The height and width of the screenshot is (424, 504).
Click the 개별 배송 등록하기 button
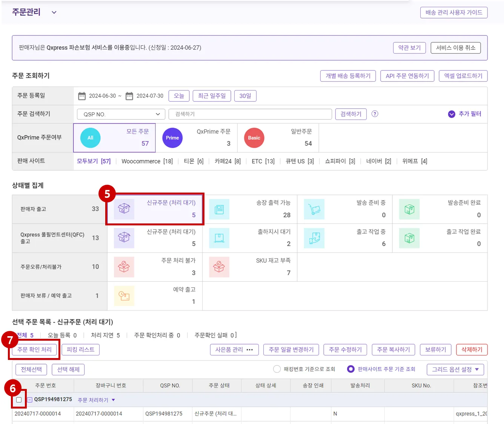(x=348, y=76)
